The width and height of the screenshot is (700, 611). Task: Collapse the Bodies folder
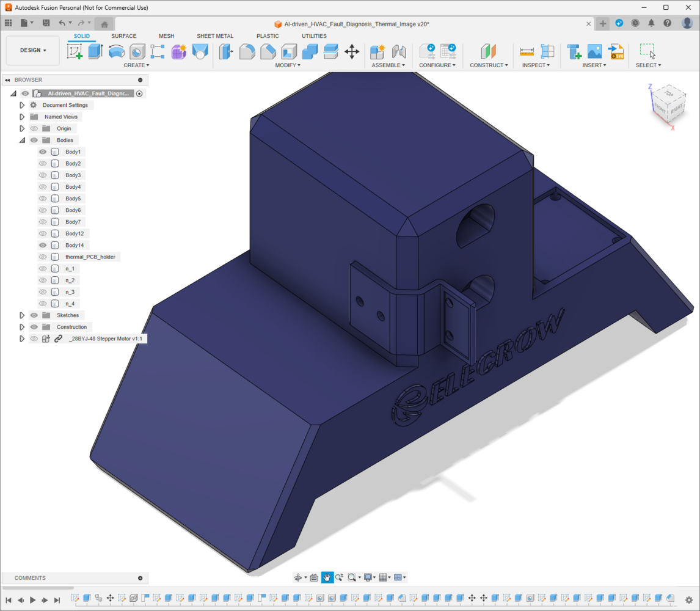point(22,141)
